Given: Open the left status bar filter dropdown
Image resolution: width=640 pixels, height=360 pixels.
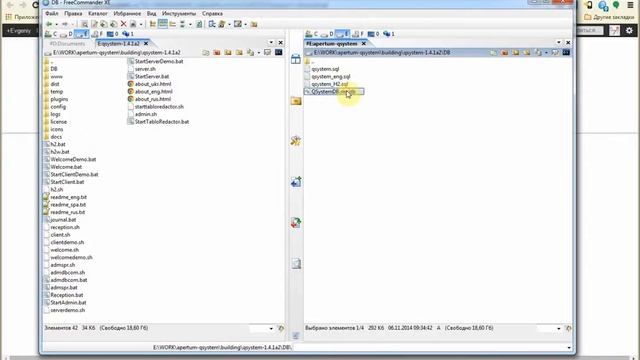Looking at the screenshot, I should [271, 328].
